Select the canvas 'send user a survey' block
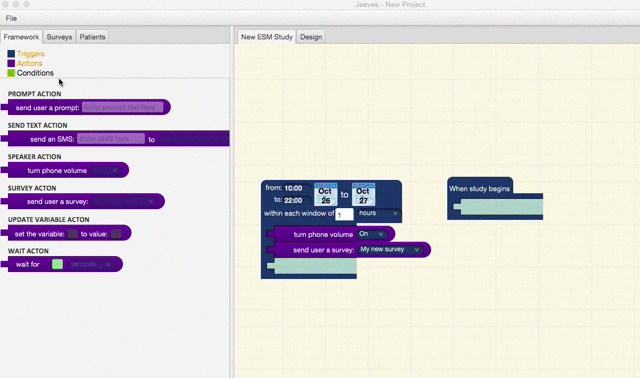Image resolution: width=640 pixels, height=378 pixels. coord(349,249)
